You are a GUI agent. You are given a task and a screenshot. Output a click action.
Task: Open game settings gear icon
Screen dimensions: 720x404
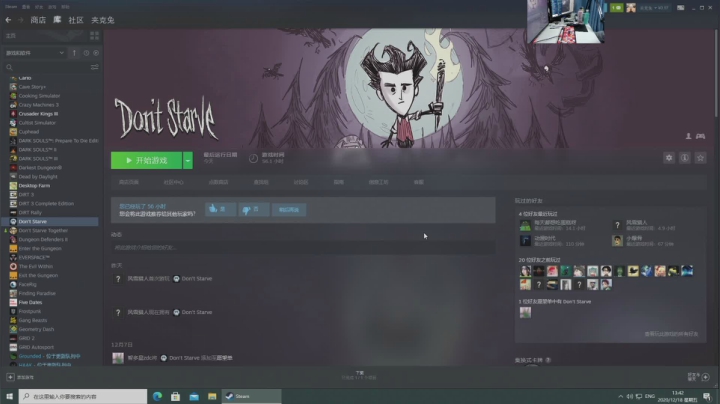[x=669, y=158]
